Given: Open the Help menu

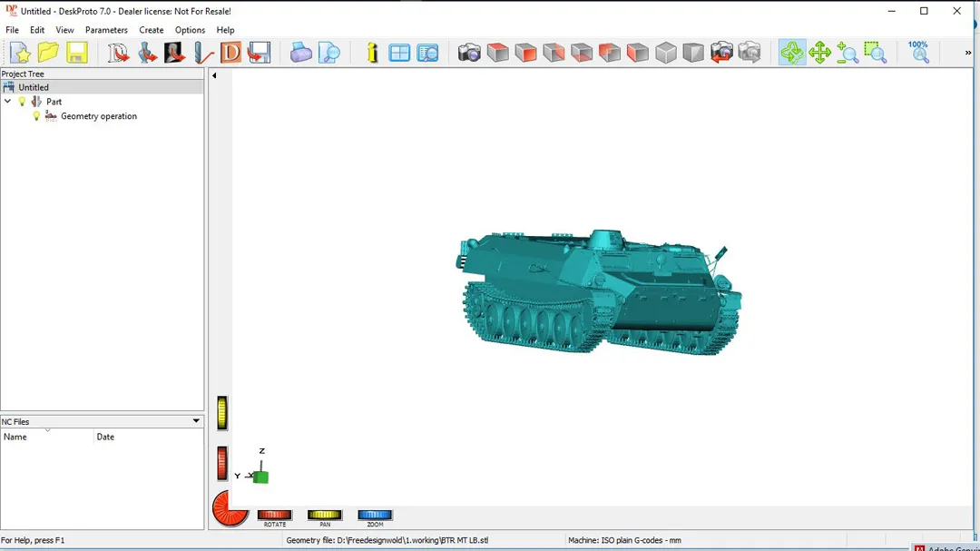Looking at the screenshot, I should click(225, 30).
